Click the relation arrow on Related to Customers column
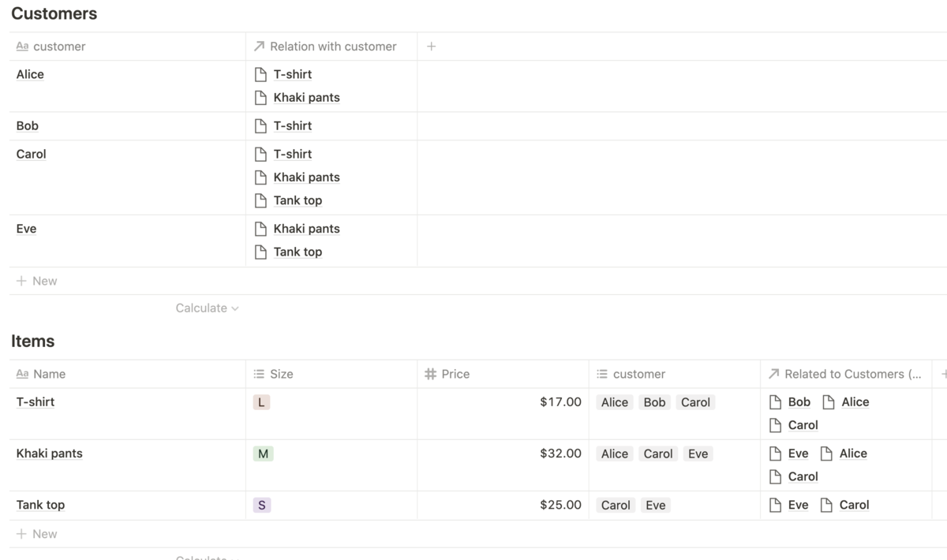 [773, 374]
